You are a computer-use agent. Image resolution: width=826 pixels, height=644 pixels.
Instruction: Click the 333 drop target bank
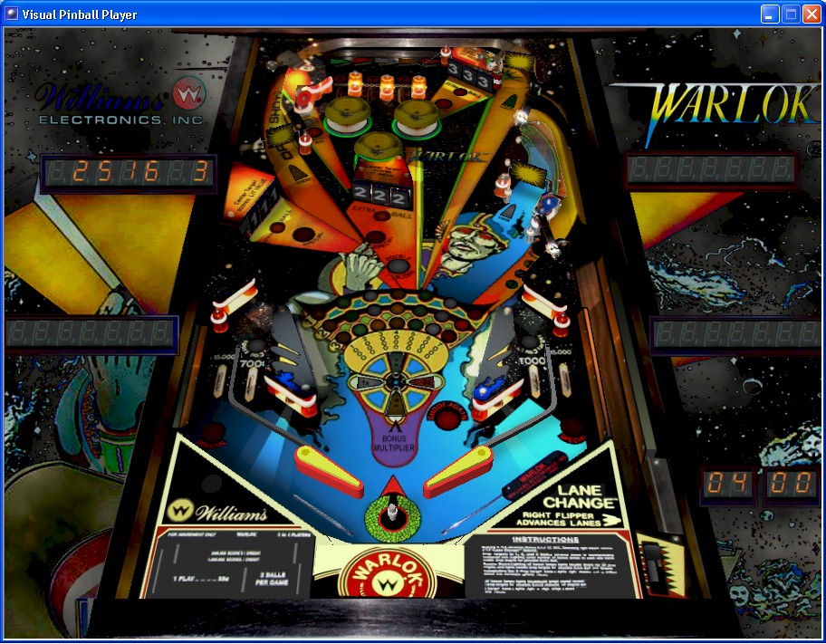(469, 76)
